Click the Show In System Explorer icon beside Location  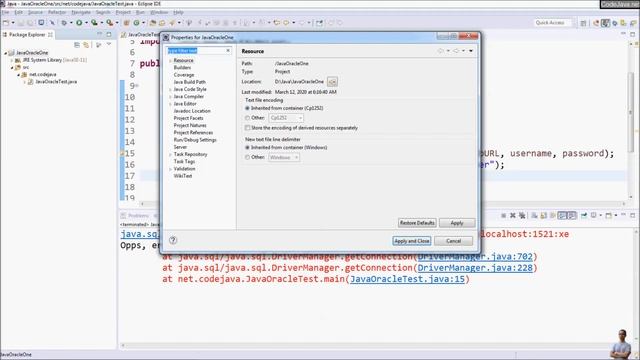click(333, 82)
